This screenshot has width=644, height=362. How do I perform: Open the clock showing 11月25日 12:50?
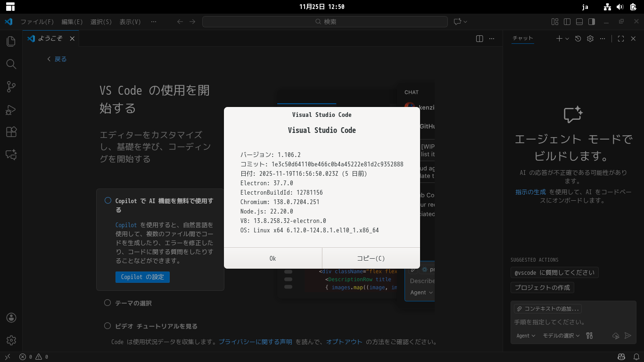tap(322, 7)
